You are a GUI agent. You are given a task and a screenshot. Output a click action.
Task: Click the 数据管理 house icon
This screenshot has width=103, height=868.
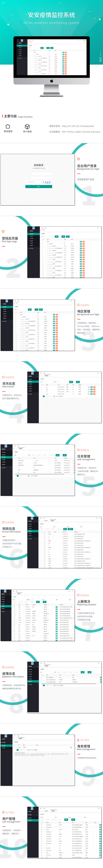[8, 126]
